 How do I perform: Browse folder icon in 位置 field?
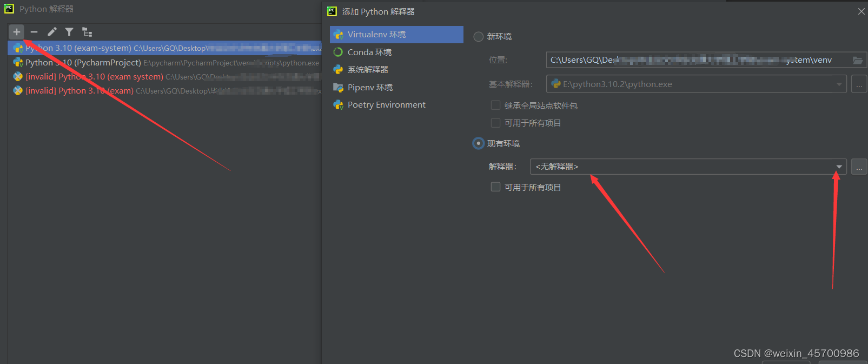(x=858, y=60)
